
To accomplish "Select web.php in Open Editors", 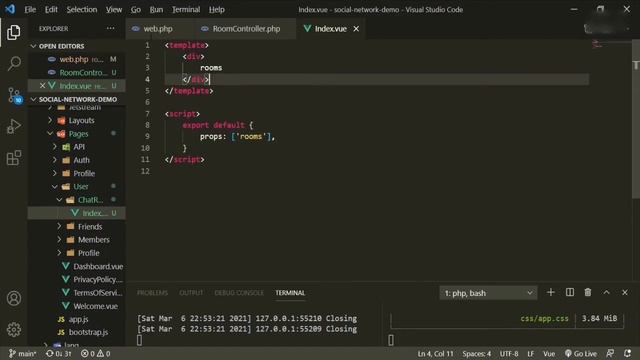I will (x=76, y=60).
